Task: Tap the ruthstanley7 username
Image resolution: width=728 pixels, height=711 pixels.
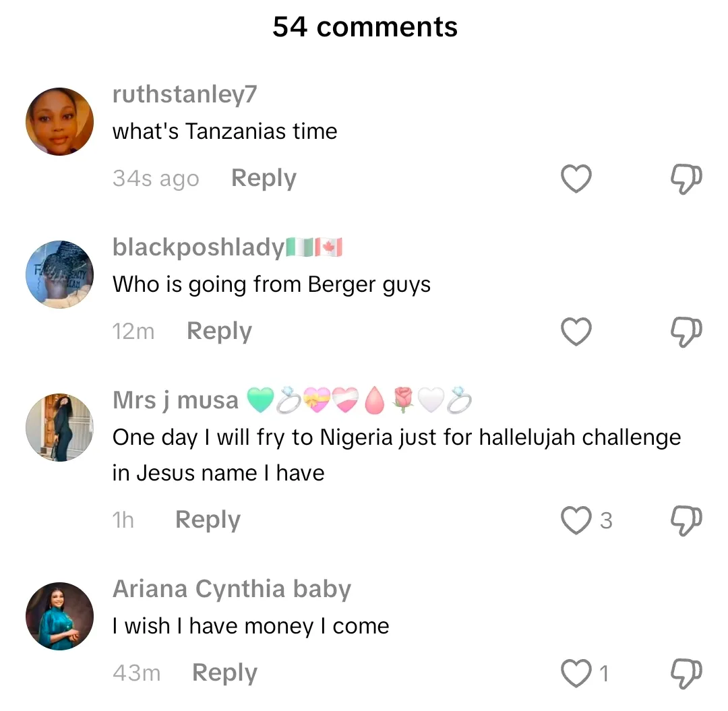Action: (x=185, y=95)
